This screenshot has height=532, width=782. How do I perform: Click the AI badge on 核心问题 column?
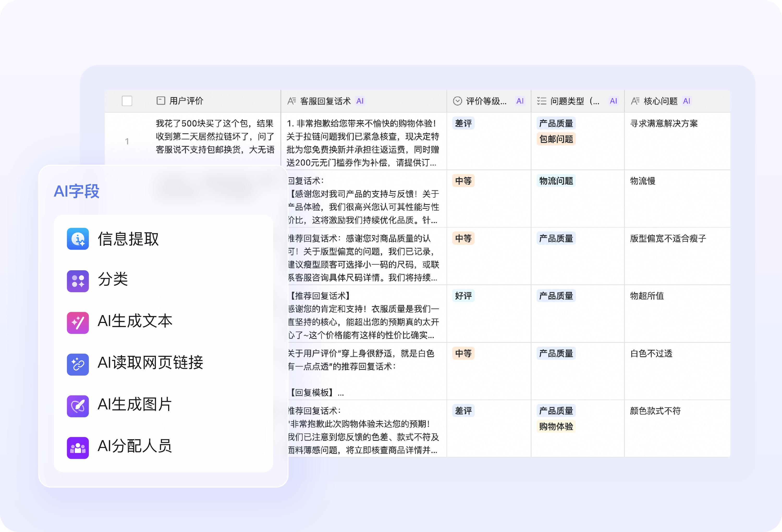point(686,101)
